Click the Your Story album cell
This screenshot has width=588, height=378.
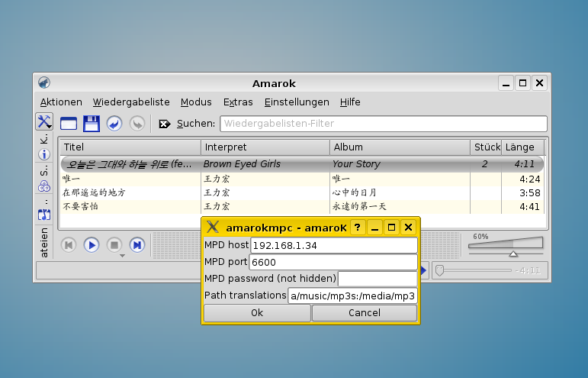point(400,164)
